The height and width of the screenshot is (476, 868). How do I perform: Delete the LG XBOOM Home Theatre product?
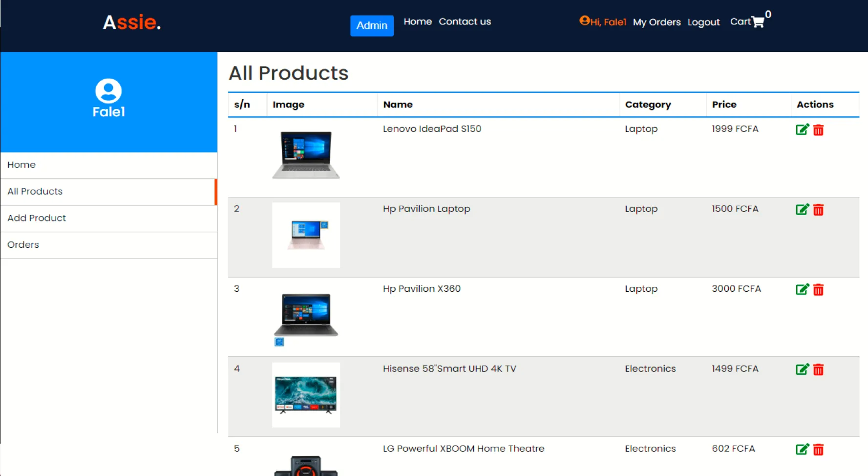(x=819, y=450)
